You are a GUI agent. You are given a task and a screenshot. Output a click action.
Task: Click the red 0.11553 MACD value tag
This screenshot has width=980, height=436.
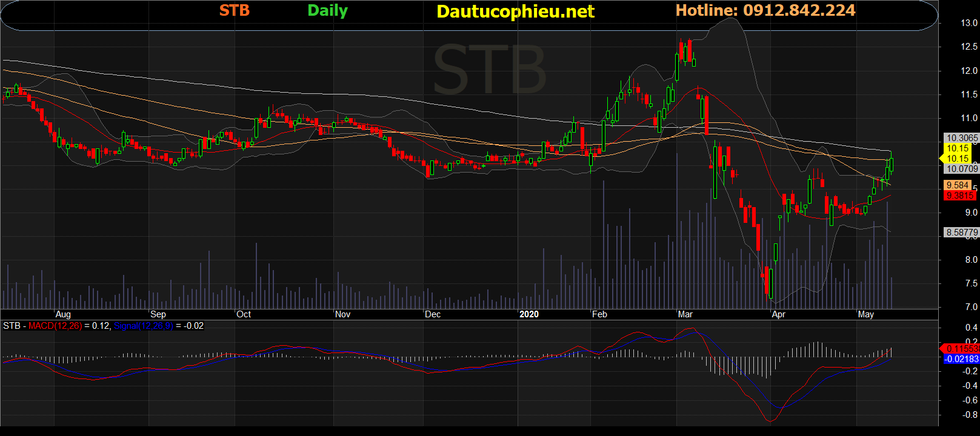(x=961, y=349)
